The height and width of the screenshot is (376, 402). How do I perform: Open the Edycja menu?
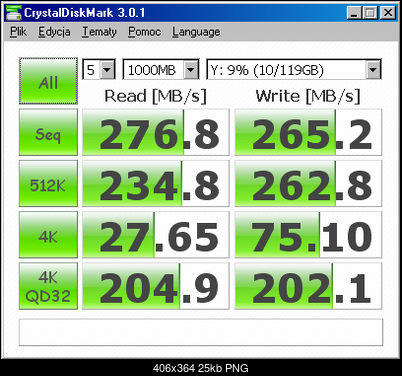point(54,32)
